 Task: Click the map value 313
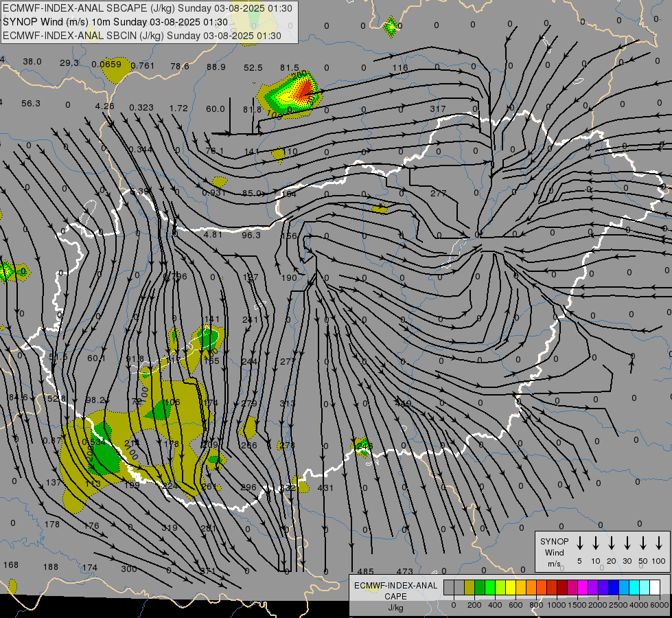pos(287,403)
